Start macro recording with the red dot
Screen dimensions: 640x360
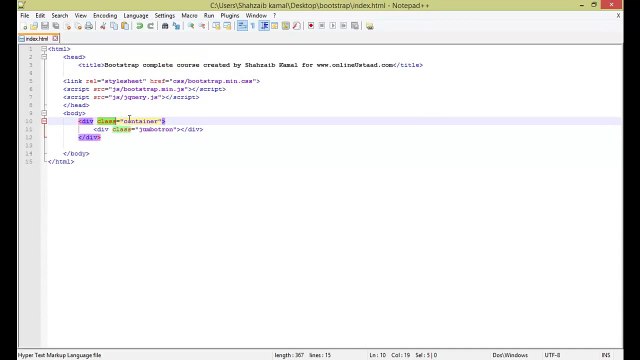[311, 26]
